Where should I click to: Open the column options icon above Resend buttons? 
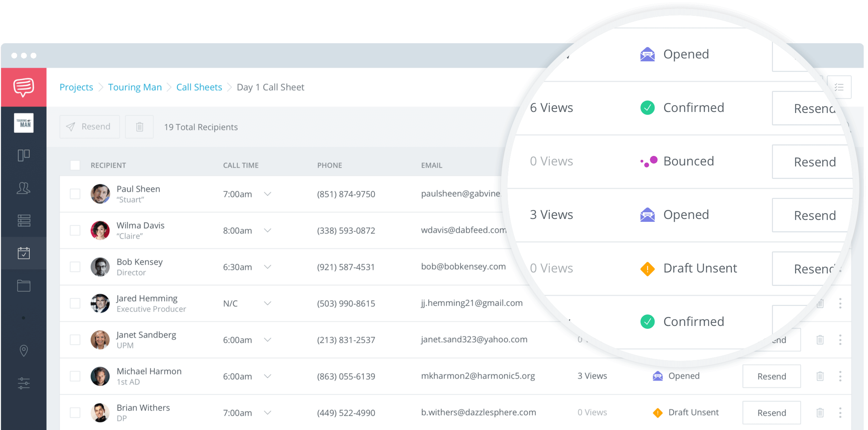click(839, 87)
